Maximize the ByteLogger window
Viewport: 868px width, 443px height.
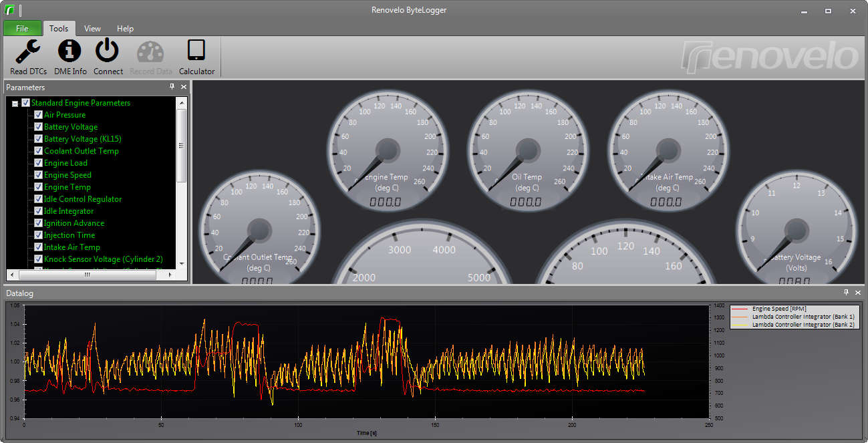tap(828, 11)
